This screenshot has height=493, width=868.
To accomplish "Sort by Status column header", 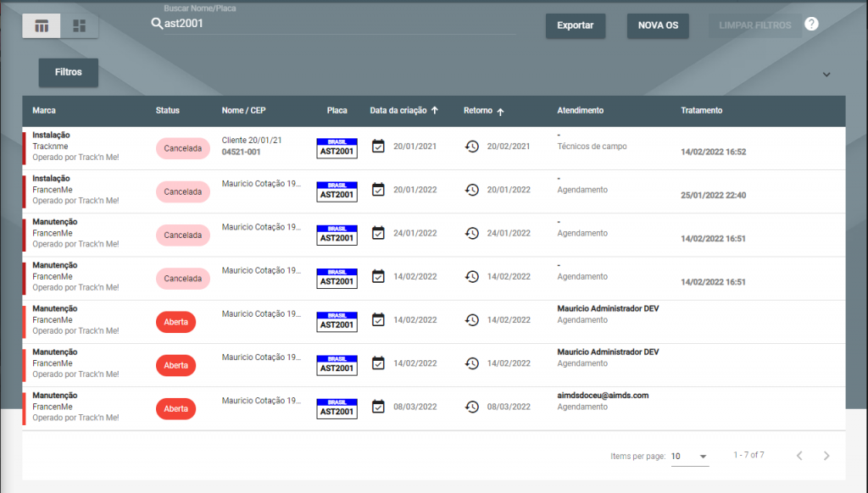I will point(168,110).
